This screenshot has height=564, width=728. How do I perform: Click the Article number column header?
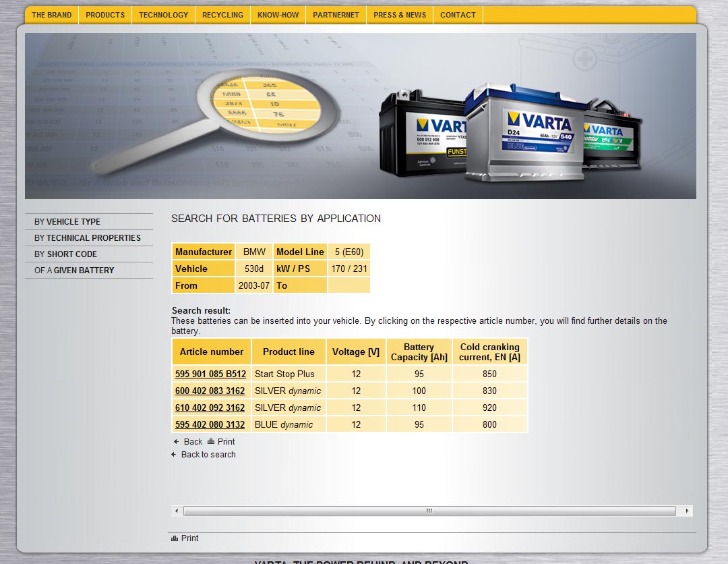coord(212,351)
